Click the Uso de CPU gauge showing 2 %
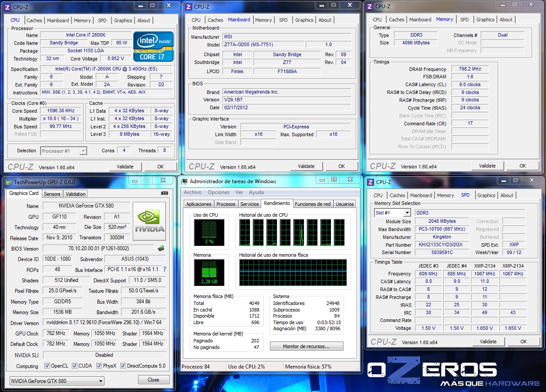 (209, 232)
